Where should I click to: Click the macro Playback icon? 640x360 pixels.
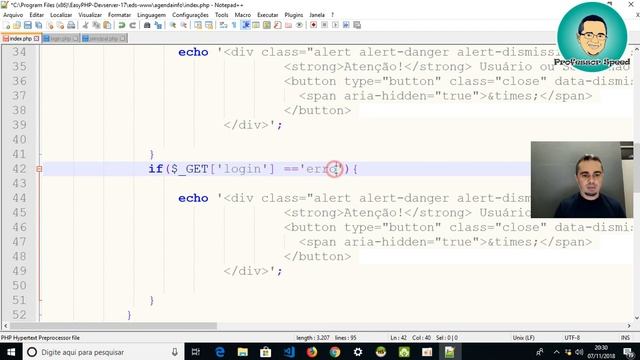click(335, 25)
